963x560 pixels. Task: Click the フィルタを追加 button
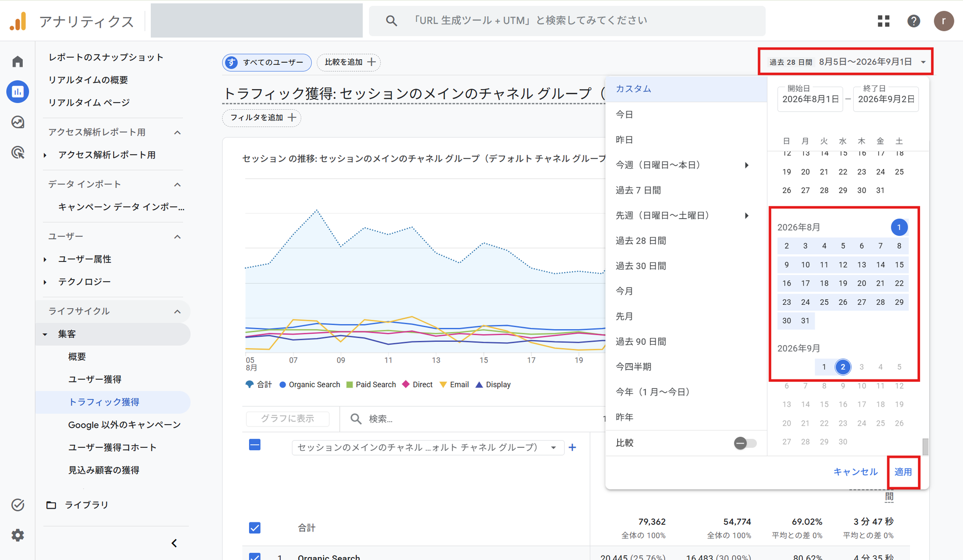pos(262,117)
